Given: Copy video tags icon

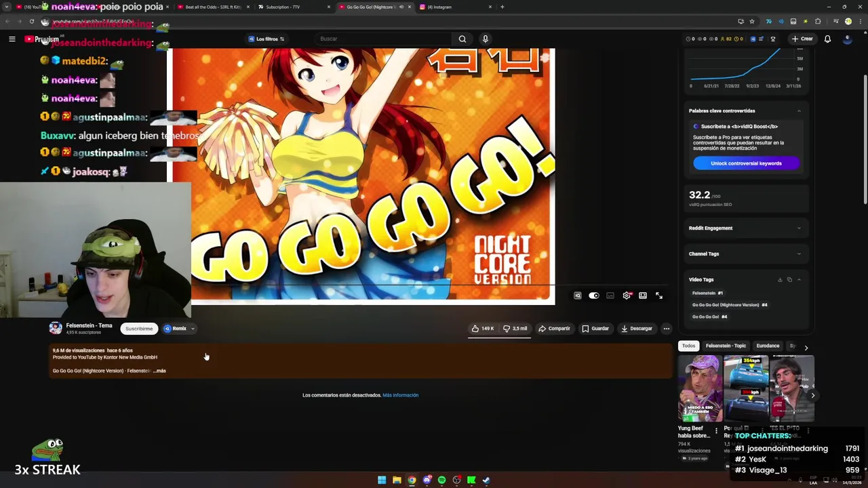Looking at the screenshot, I should point(789,279).
